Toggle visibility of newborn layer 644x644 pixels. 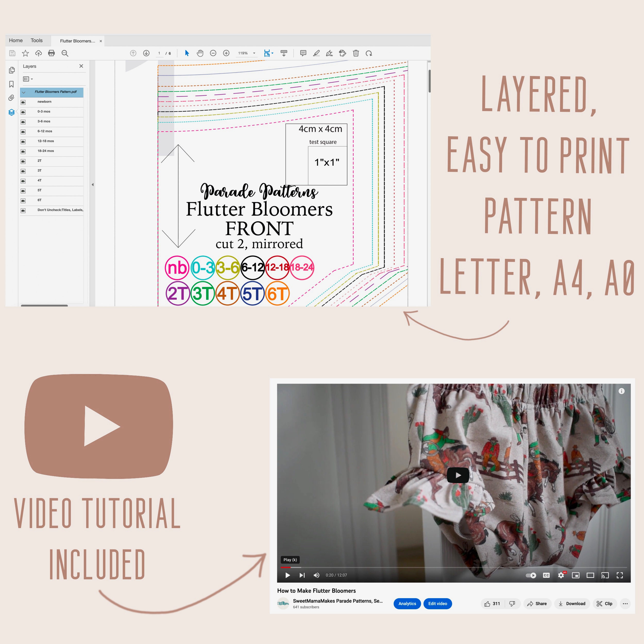[x=23, y=102]
